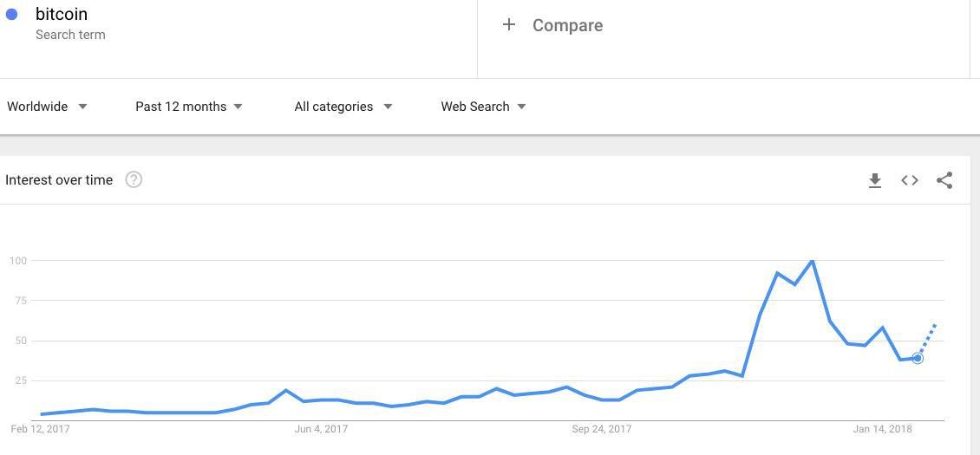
Task: Expand the Past 12 months dropdown
Action: tap(189, 107)
